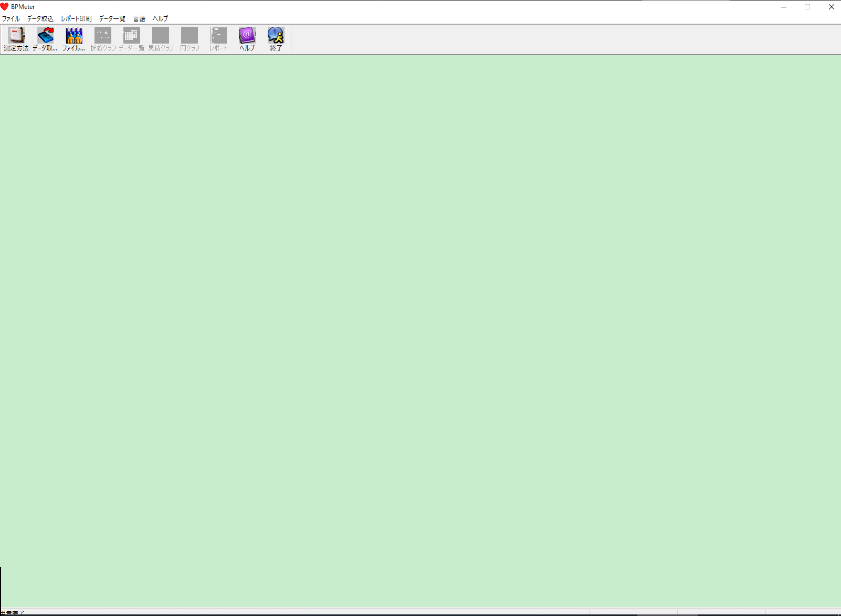
Task: Minimize the BPMeter window
Action: coord(784,7)
